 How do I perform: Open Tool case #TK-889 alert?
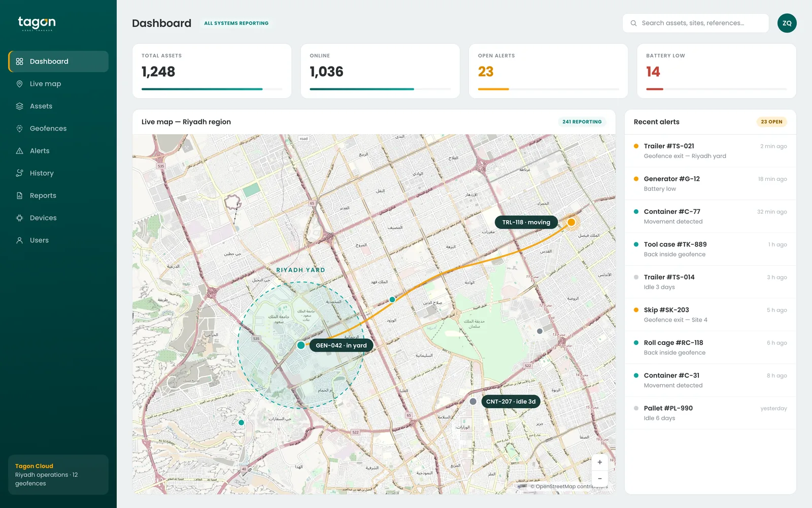pos(710,249)
